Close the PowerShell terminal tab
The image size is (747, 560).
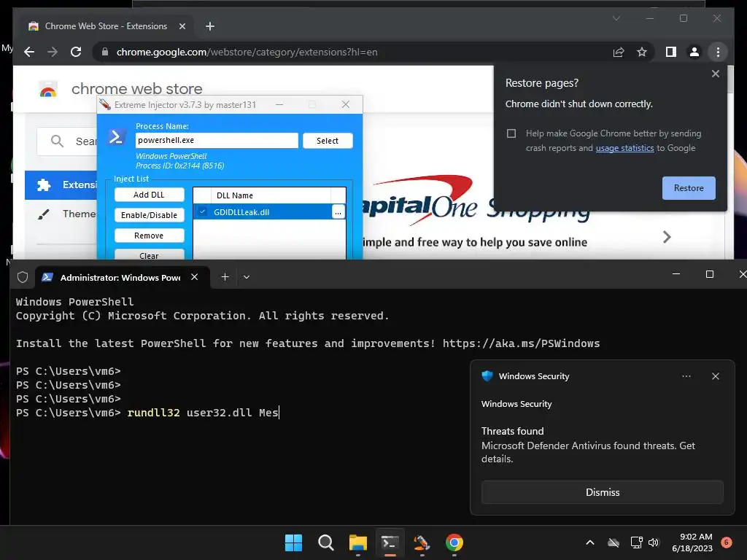click(x=194, y=277)
